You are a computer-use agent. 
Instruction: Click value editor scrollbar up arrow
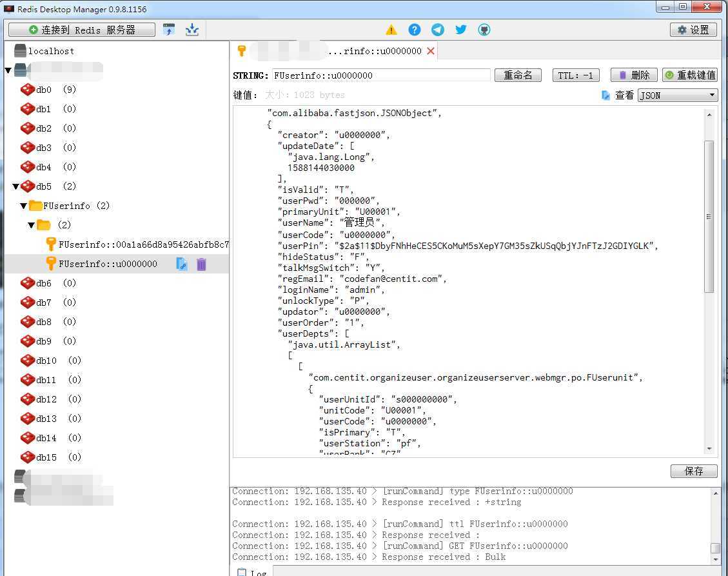(x=709, y=114)
